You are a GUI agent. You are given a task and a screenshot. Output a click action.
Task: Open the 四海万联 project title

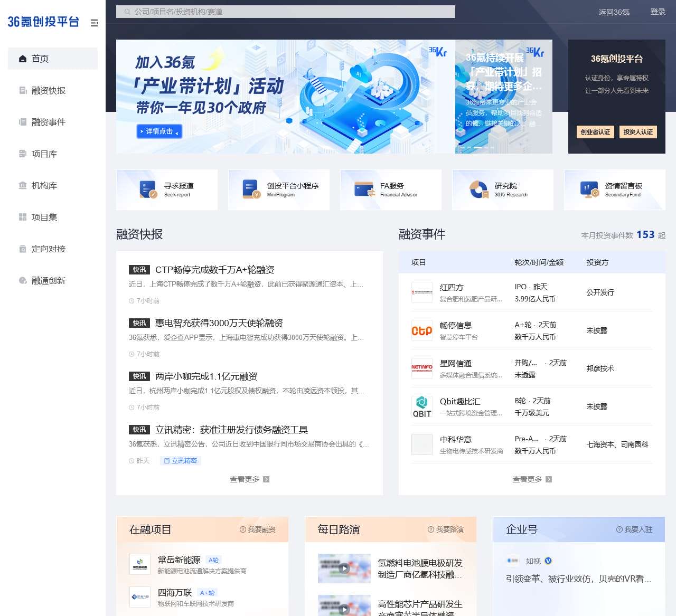click(175, 592)
